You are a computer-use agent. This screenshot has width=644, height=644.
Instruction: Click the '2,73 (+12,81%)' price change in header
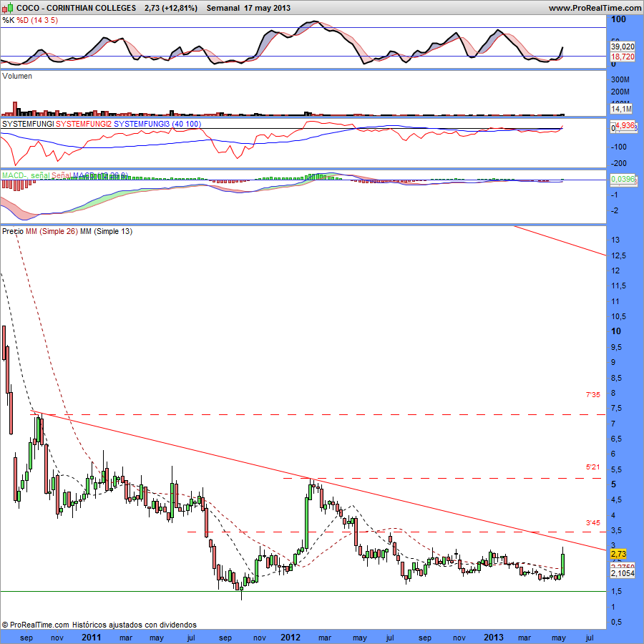coord(171,8)
